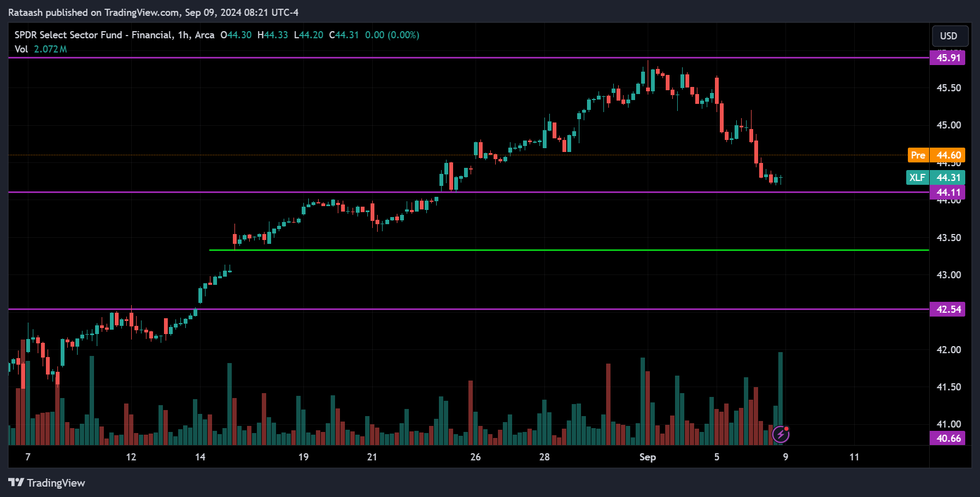Click the orange Pre 44.60 price tag
This screenshot has height=497, width=980.
pos(936,155)
